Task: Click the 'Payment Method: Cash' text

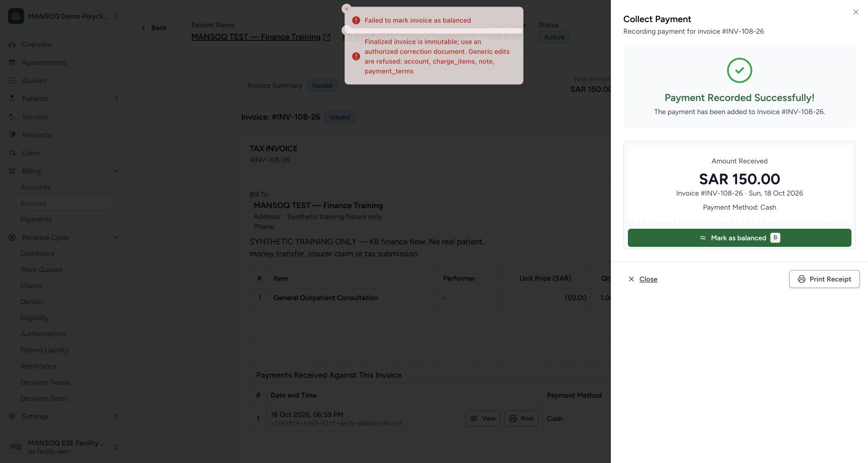Action: (x=739, y=207)
